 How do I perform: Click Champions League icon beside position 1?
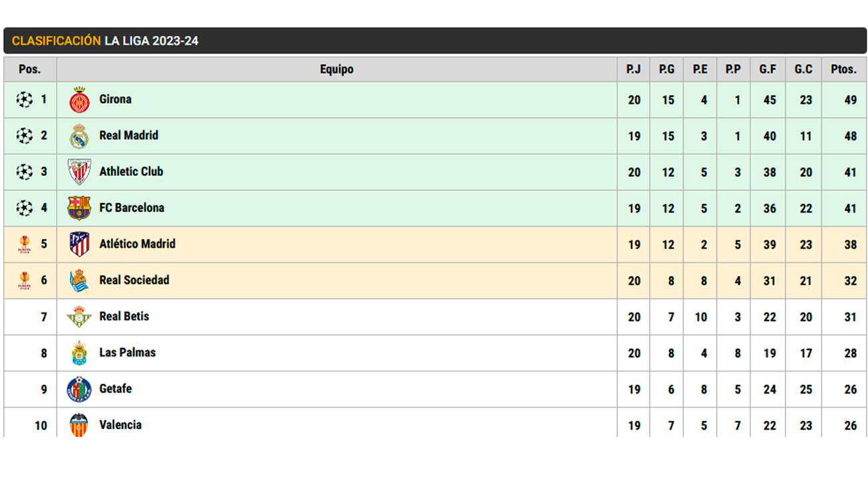tap(25, 100)
